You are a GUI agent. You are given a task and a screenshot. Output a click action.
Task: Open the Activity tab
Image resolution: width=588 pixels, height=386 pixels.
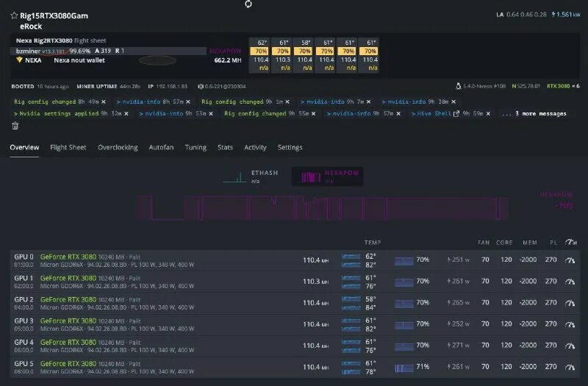pyautogui.click(x=255, y=148)
